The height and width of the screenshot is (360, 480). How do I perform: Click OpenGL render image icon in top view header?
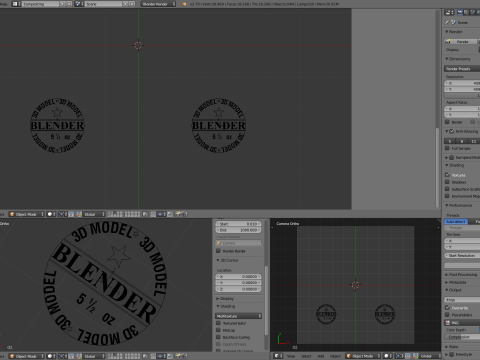click(x=178, y=214)
